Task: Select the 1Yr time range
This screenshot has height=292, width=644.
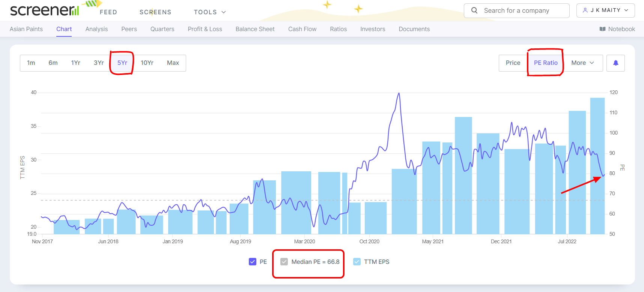Action: tap(76, 63)
